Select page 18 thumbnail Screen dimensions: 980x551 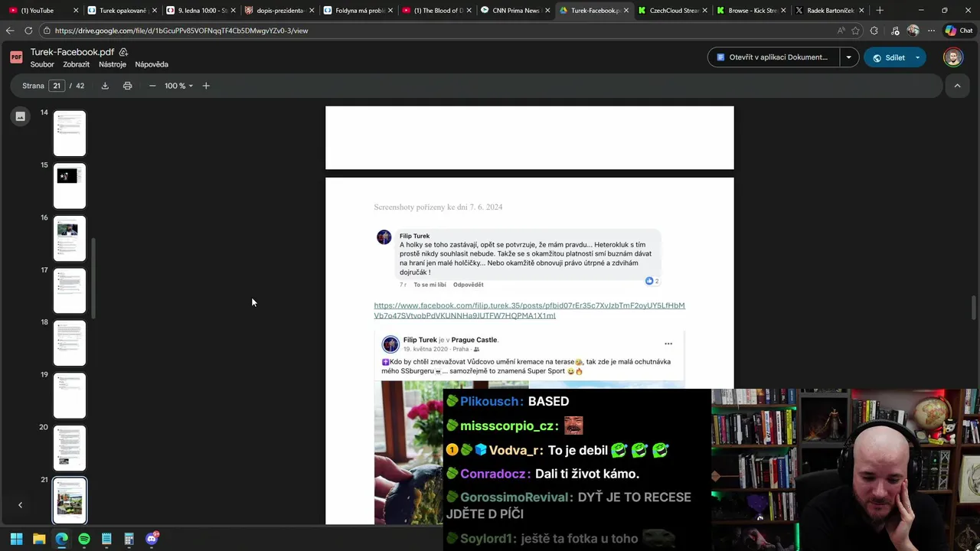(70, 343)
